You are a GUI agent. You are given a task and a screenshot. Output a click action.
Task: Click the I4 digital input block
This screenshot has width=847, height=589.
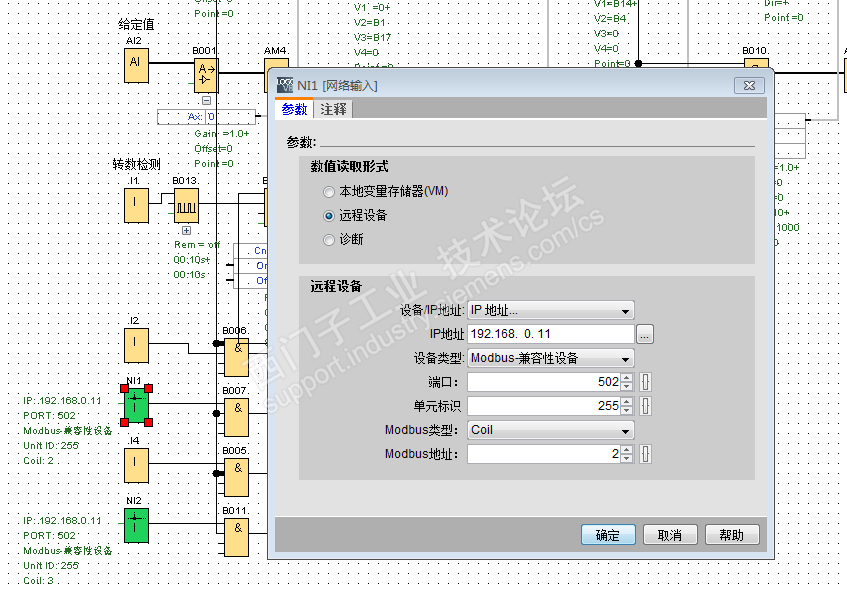pyautogui.click(x=136, y=466)
